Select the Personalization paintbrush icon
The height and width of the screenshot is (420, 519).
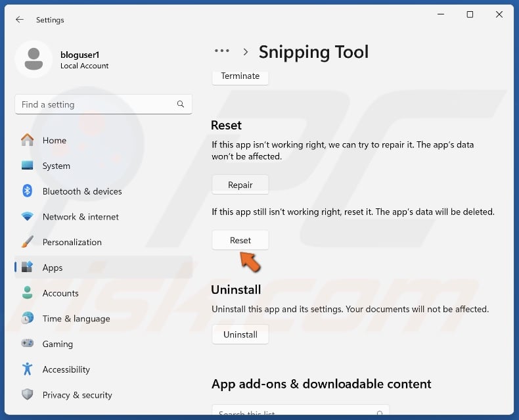[27, 241]
